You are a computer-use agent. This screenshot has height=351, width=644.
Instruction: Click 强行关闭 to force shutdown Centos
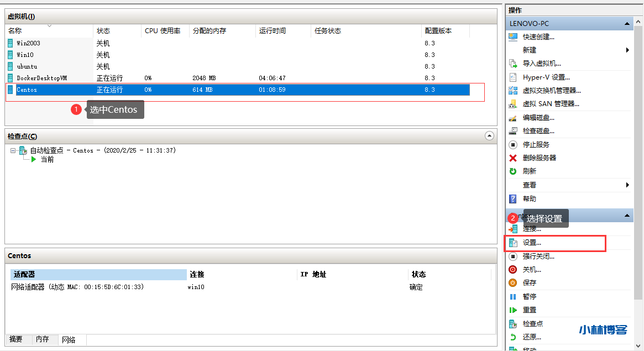coord(537,256)
